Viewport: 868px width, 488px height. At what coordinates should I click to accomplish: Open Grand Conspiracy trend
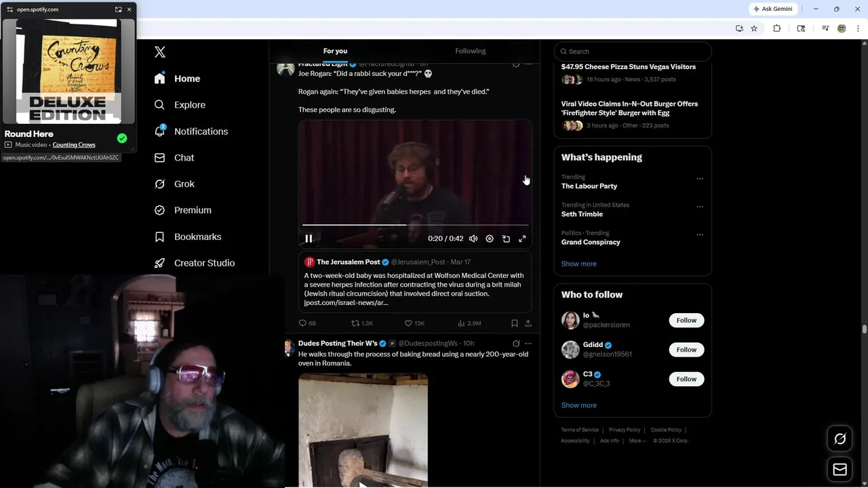point(591,242)
